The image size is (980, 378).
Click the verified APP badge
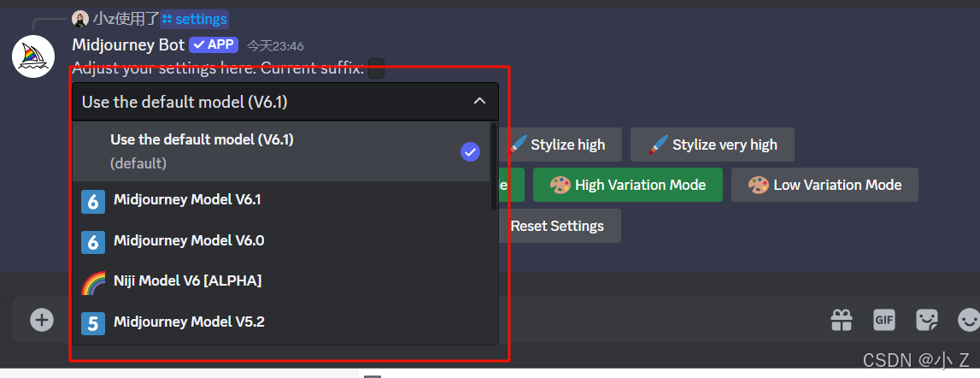point(213,44)
